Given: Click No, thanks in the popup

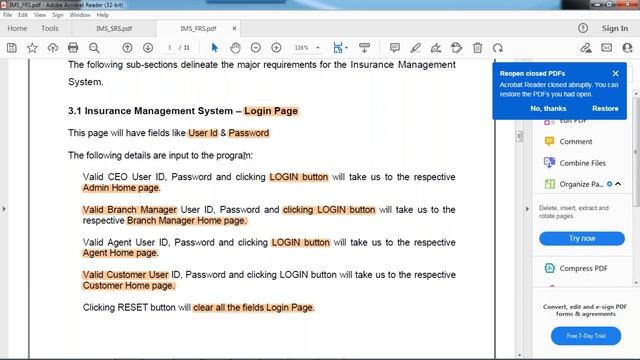Looking at the screenshot, I should tap(548, 109).
